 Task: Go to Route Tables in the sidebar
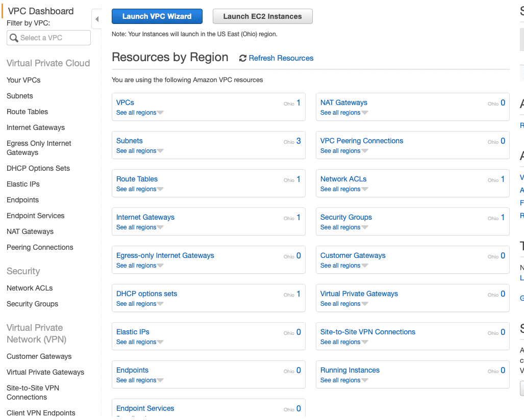pyautogui.click(x=27, y=112)
